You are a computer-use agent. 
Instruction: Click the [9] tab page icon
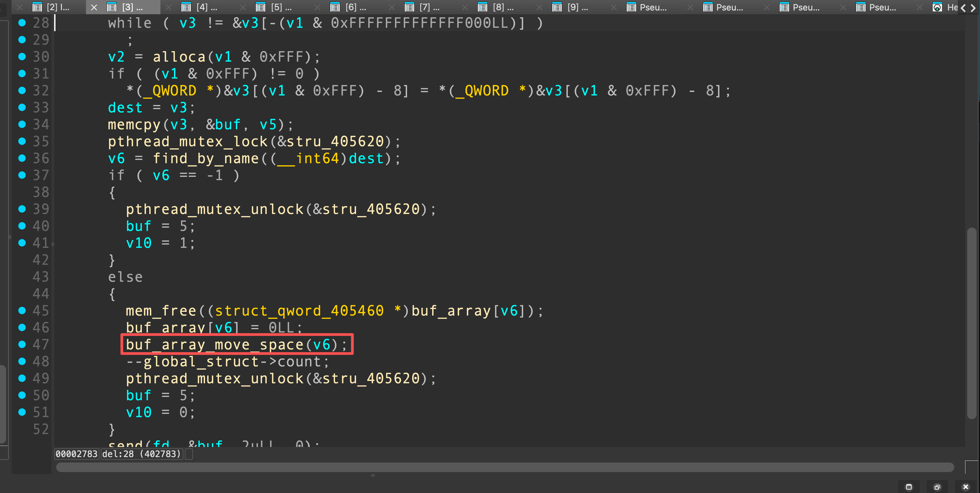[557, 7]
